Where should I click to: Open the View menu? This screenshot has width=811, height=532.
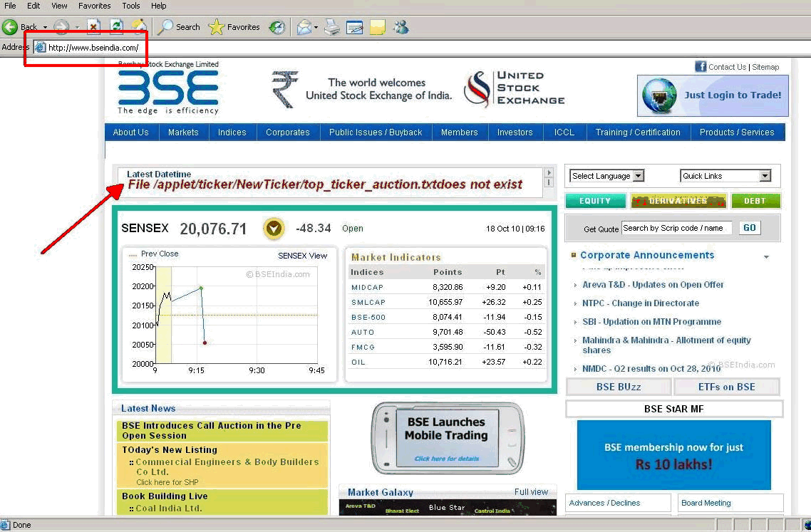(x=59, y=6)
